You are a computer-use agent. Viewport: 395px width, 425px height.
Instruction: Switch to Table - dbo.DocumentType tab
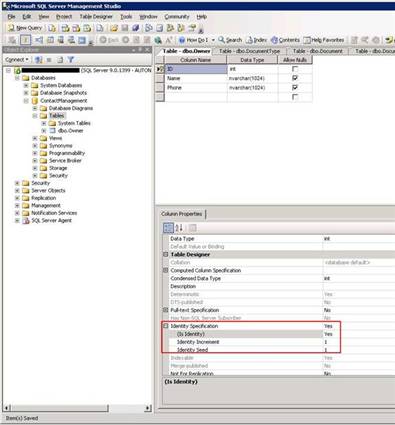click(249, 51)
